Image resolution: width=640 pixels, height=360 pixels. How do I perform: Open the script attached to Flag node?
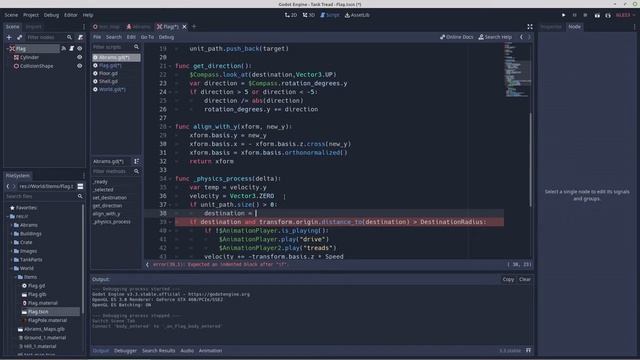[x=71, y=49]
